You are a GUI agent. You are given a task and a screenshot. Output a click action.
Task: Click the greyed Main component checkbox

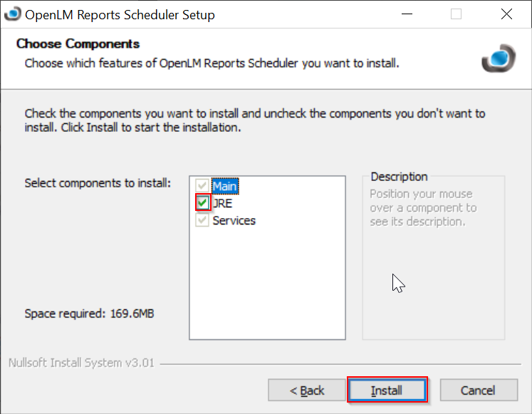(203, 187)
